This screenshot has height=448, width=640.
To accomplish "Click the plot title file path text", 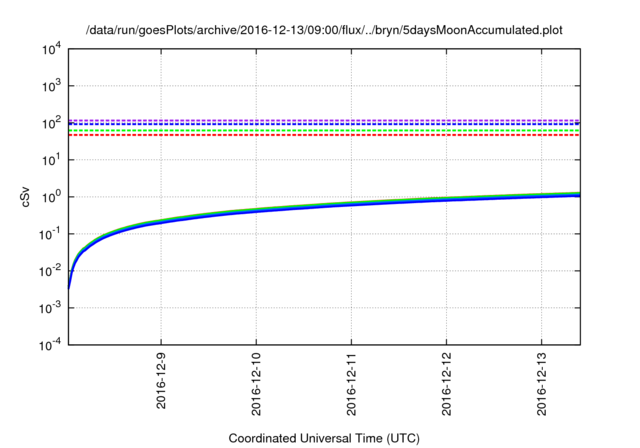I will tap(324, 30).
